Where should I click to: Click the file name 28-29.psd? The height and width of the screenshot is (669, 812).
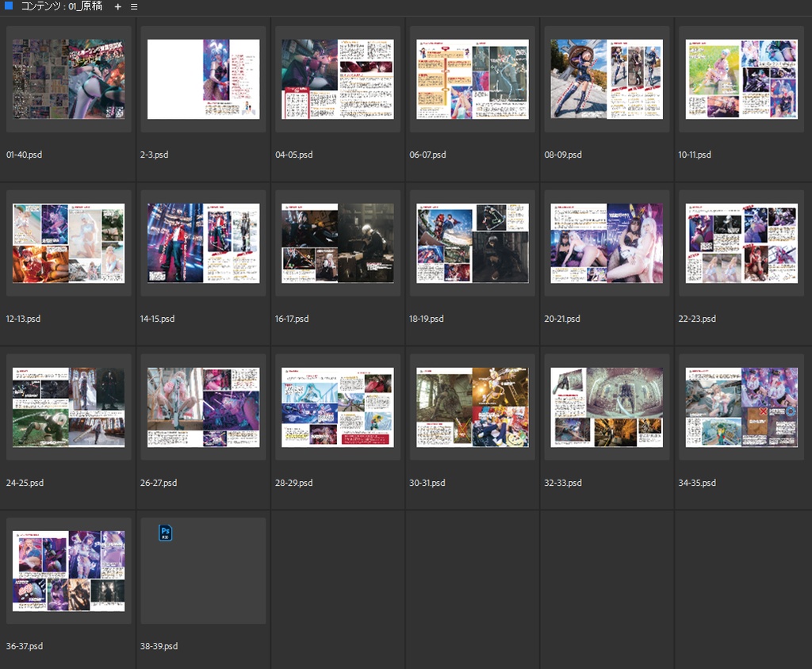tap(293, 483)
